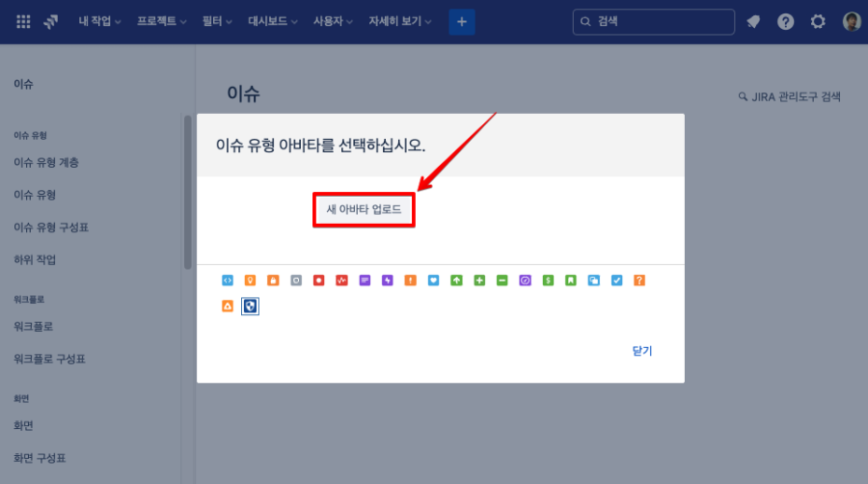Open the help question mark menu
868x484 pixels.
(785, 21)
